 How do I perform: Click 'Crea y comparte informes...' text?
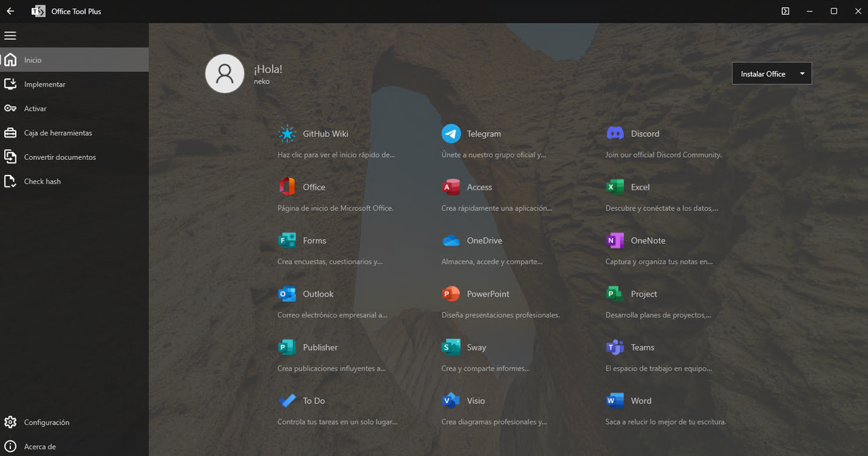pyautogui.click(x=486, y=369)
